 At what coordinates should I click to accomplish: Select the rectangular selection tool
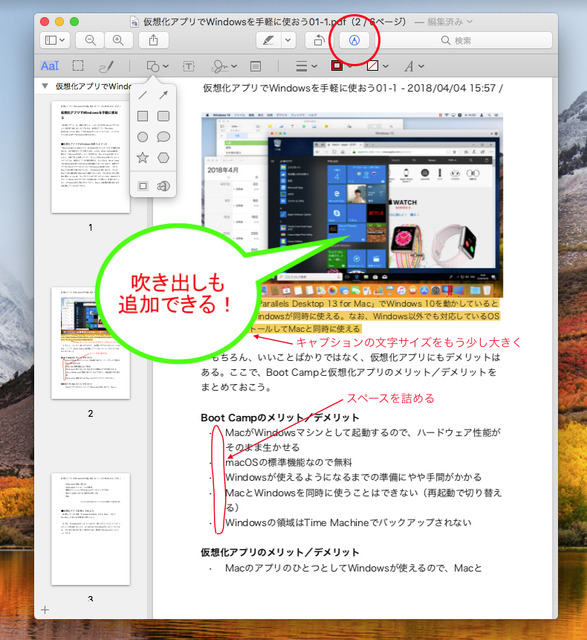coord(78,66)
